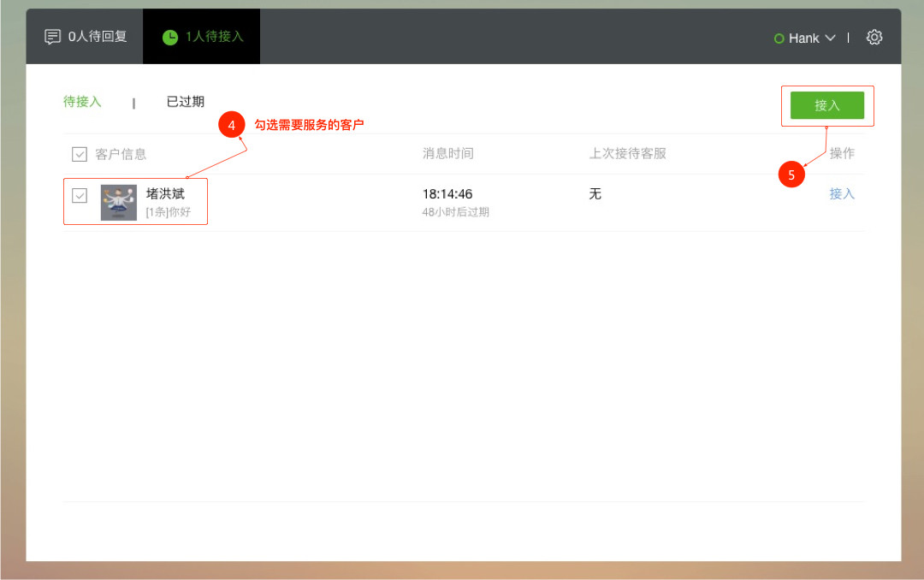The width and height of the screenshot is (924, 580).
Task: Click the 48小时后过期 expiry note
Action: [x=455, y=212]
